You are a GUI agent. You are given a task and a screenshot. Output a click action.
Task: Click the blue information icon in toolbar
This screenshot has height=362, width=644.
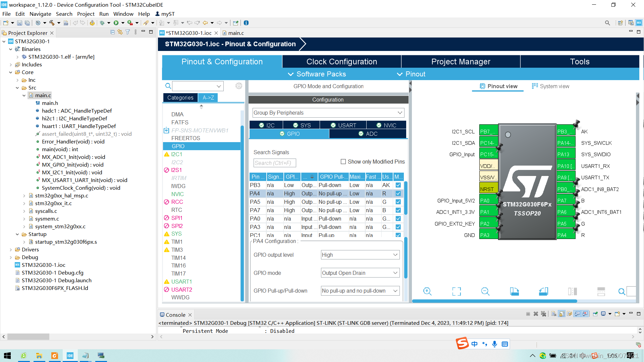point(246,23)
